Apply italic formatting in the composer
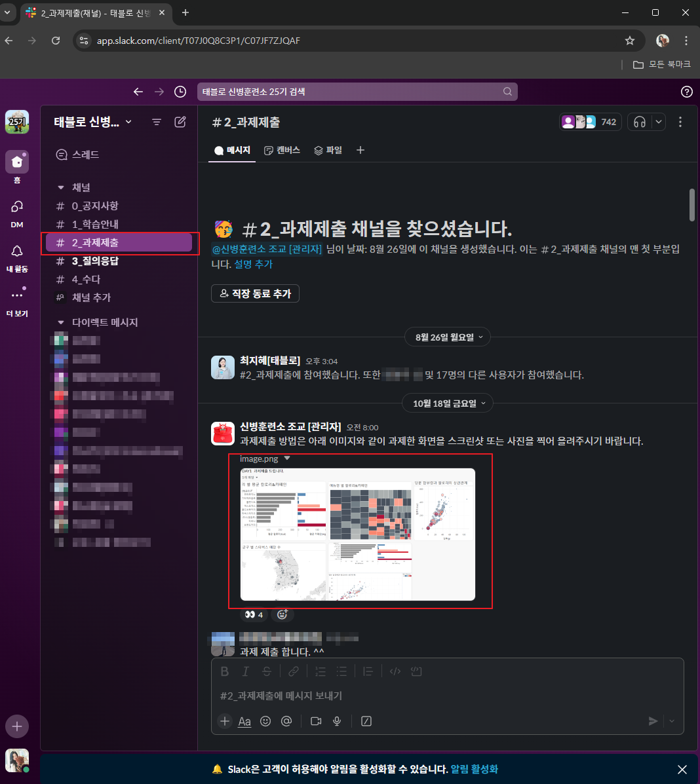This screenshot has height=784, width=700. coord(245,671)
